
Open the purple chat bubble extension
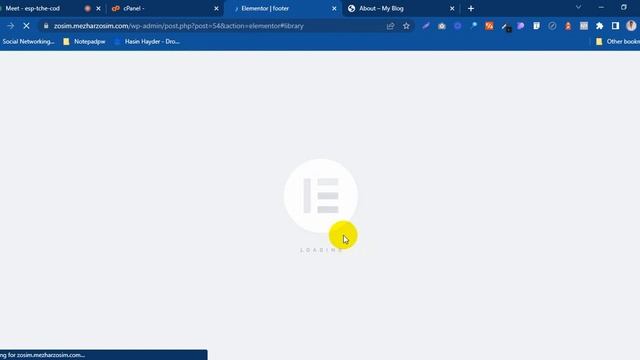(520, 26)
